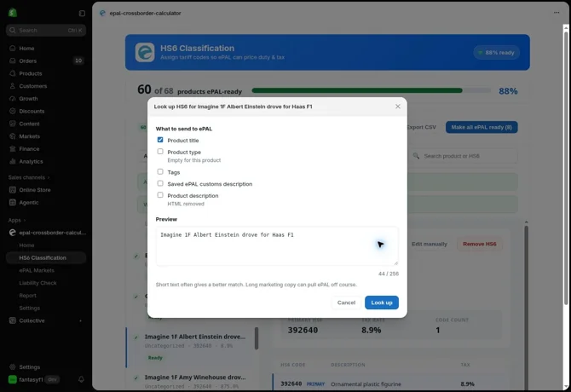Open the Shopify logo home icon
This screenshot has height=392, width=571.
point(13,13)
